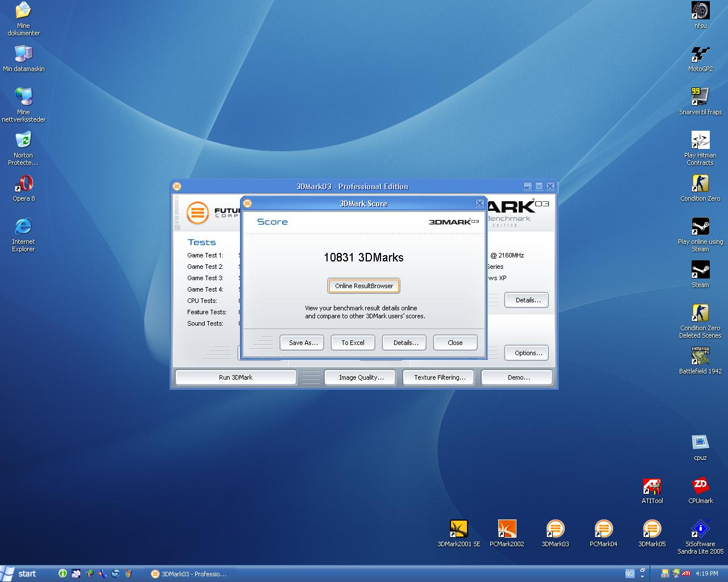Click the taskbar clock showing 4:19 PM
This screenshot has width=728, height=582.
(707, 574)
